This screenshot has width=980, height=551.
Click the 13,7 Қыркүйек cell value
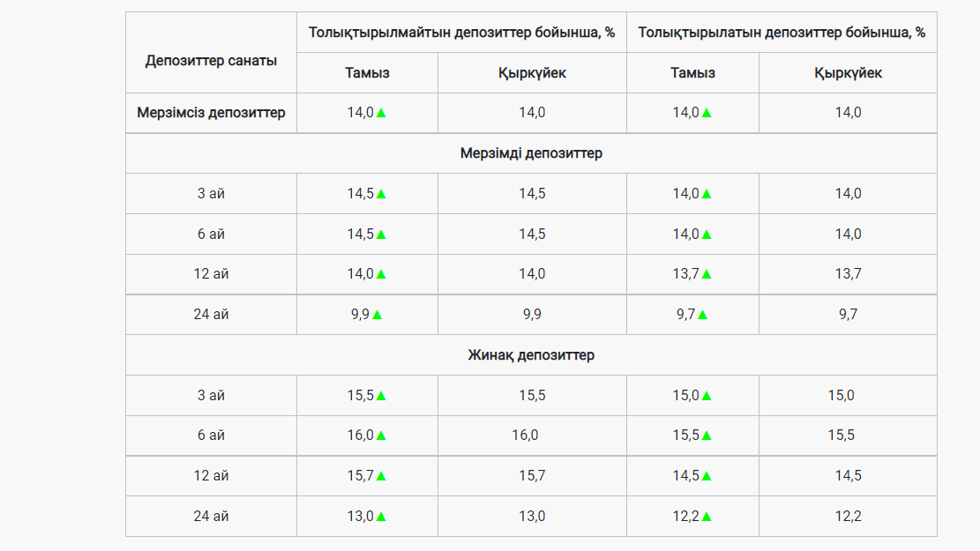coord(848,273)
